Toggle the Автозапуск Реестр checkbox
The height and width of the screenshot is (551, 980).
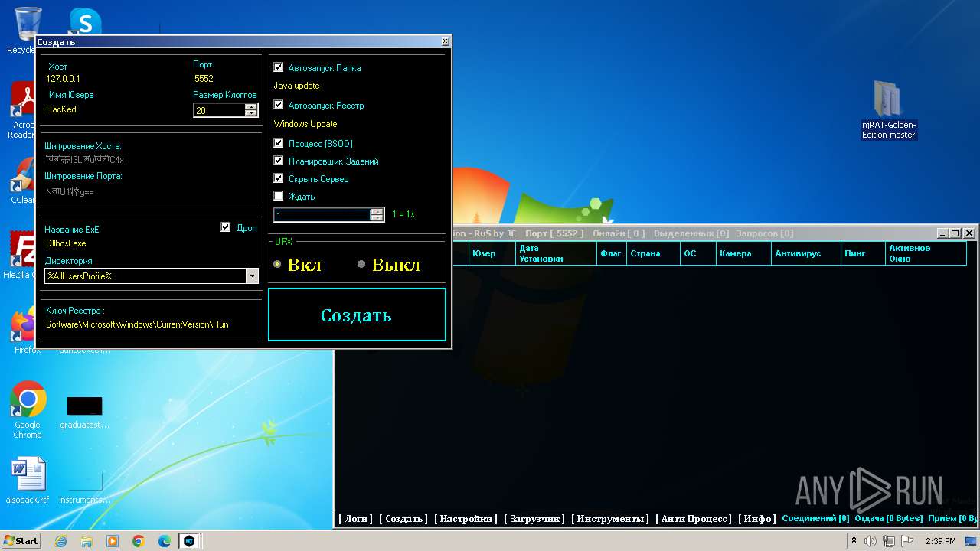point(279,105)
